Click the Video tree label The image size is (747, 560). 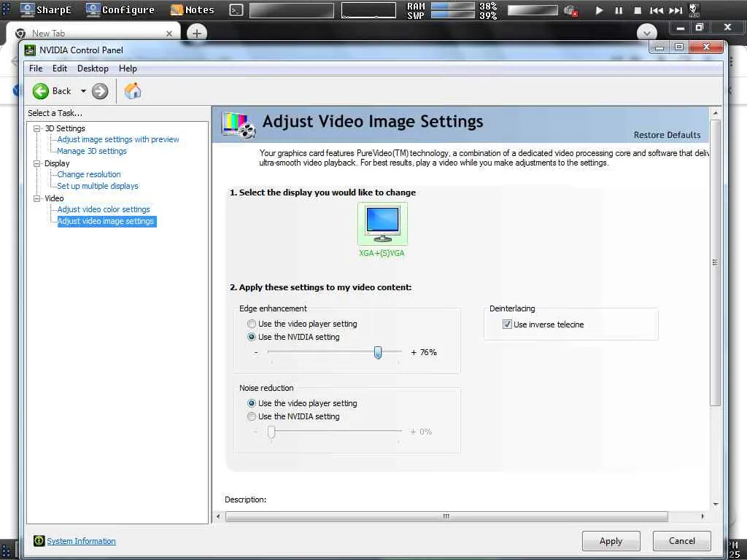pyautogui.click(x=54, y=198)
